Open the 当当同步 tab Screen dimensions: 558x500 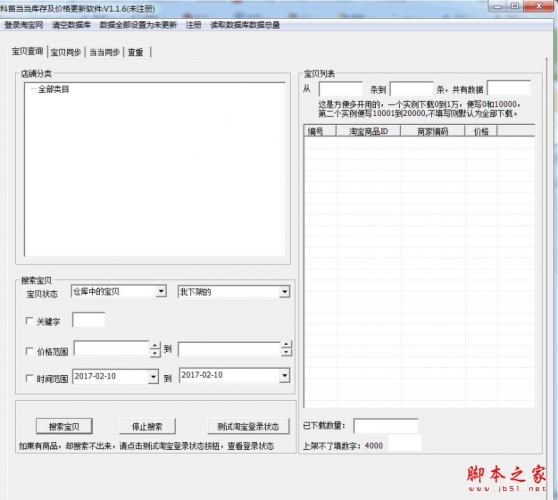click(104, 52)
